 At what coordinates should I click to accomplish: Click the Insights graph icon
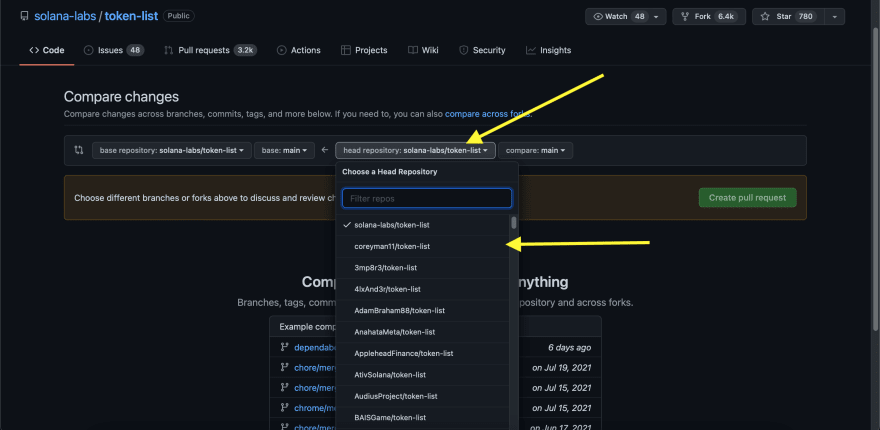pyautogui.click(x=530, y=50)
